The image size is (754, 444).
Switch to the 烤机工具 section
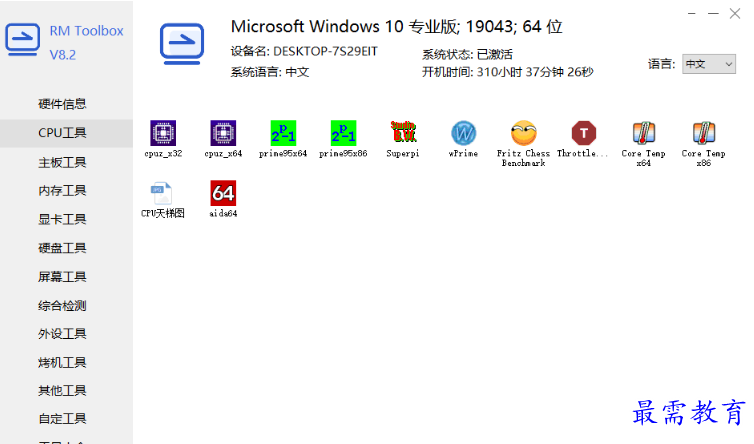[62, 362]
